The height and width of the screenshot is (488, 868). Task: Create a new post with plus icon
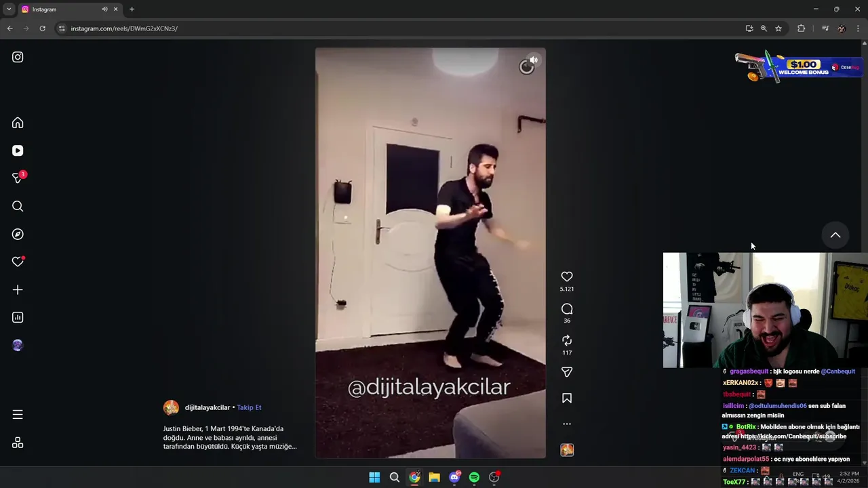pos(18,289)
